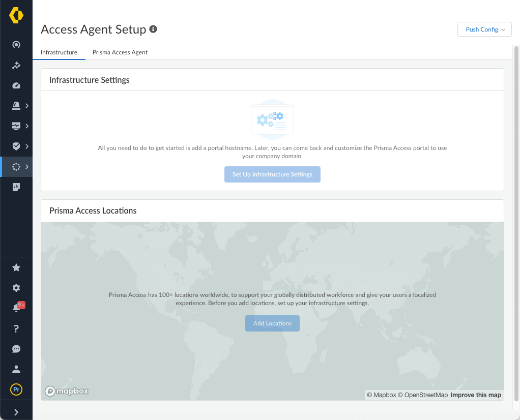This screenshot has height=420, width=520.
Task: Click the Prisma Access Locations heading
Action: point(93,211)
